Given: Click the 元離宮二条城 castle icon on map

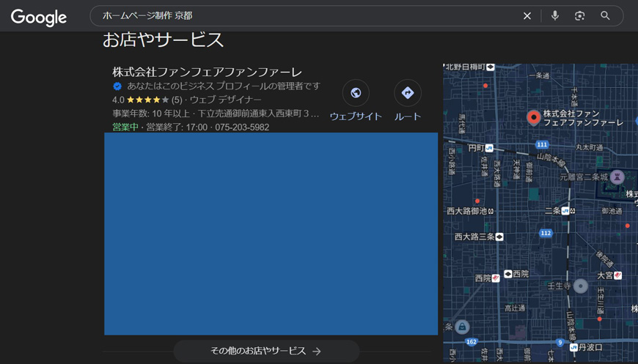Looking at the screenshot, I should 617,177.
